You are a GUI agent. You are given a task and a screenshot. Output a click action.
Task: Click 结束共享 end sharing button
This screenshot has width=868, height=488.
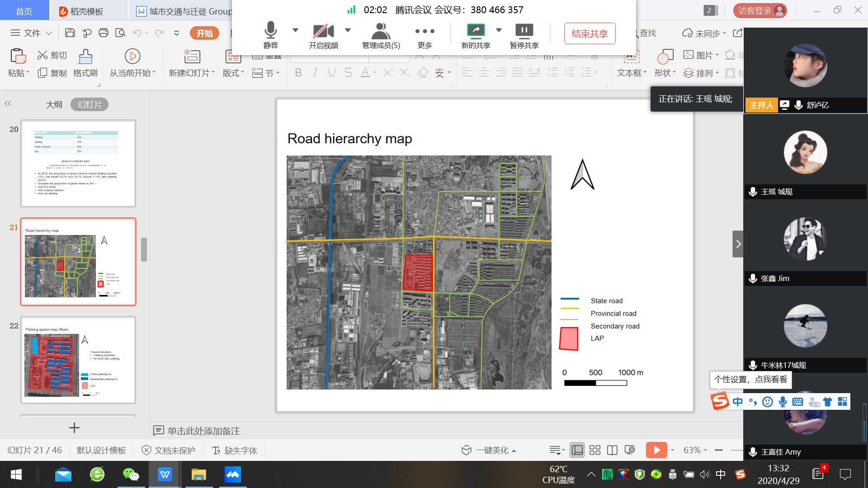click(x=590, y=33)
